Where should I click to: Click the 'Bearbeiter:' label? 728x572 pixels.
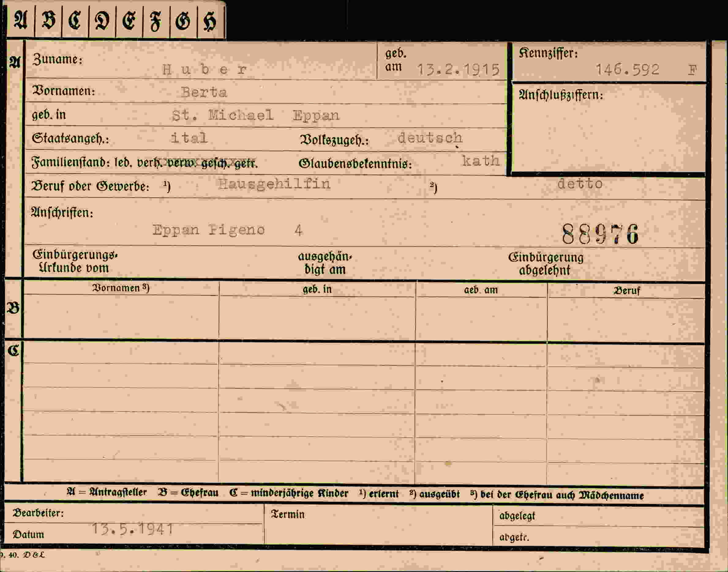[38, 513]
